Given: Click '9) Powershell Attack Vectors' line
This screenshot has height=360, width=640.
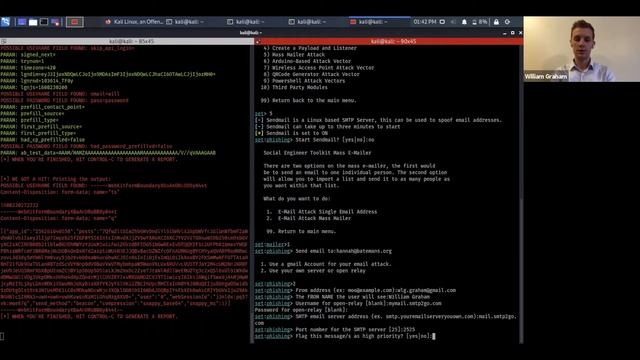Looking at the screenshot, I should (304, 80).
